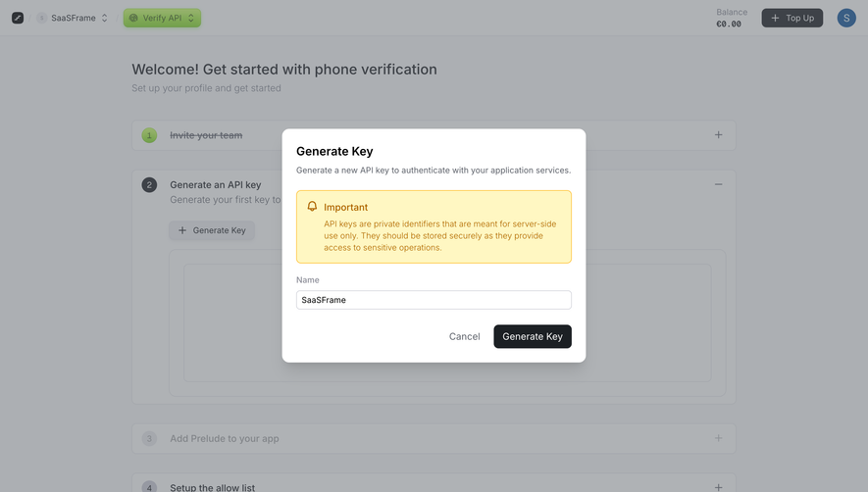
Task: Open the user avatar menu
Action: [846, 18]
